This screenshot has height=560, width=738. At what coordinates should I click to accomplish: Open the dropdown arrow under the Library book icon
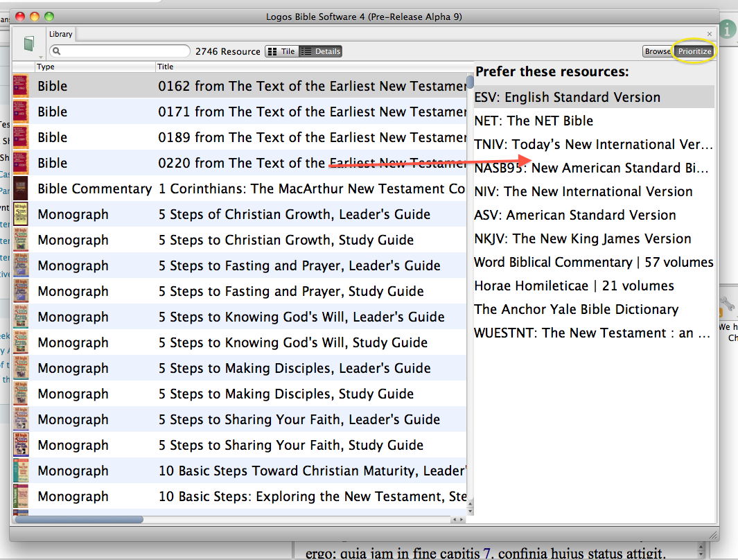pyautogui.click(x=41, y=57)
